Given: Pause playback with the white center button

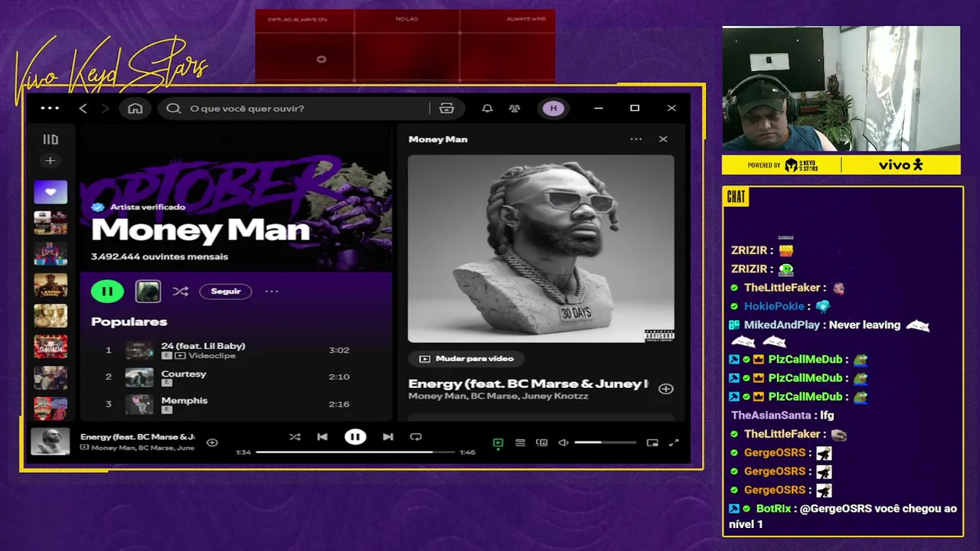Looking at the screenshot, I should tap(355, 437).
